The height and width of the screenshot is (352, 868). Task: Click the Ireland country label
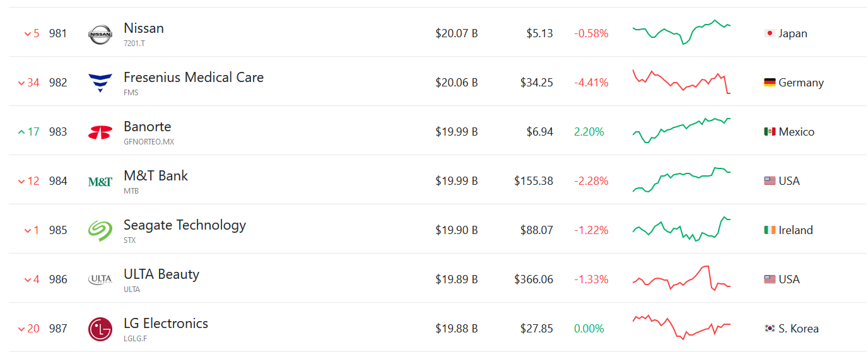795,230
